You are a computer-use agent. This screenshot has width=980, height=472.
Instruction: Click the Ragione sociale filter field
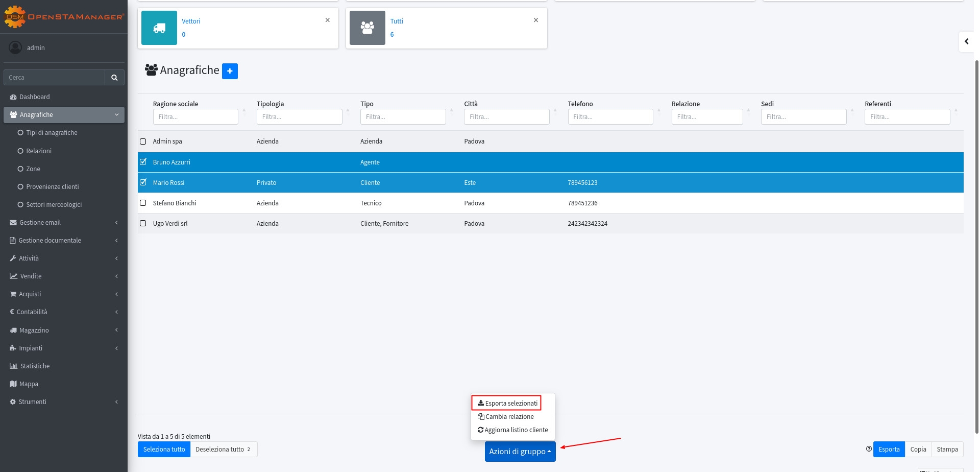pyautogui.click(x=195, y=117)
